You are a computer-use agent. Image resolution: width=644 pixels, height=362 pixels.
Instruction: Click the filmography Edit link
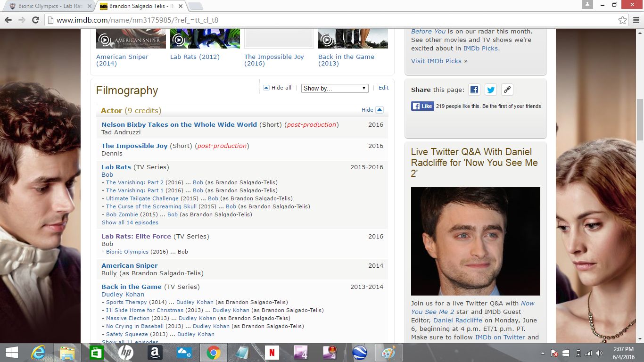[384, 88]
